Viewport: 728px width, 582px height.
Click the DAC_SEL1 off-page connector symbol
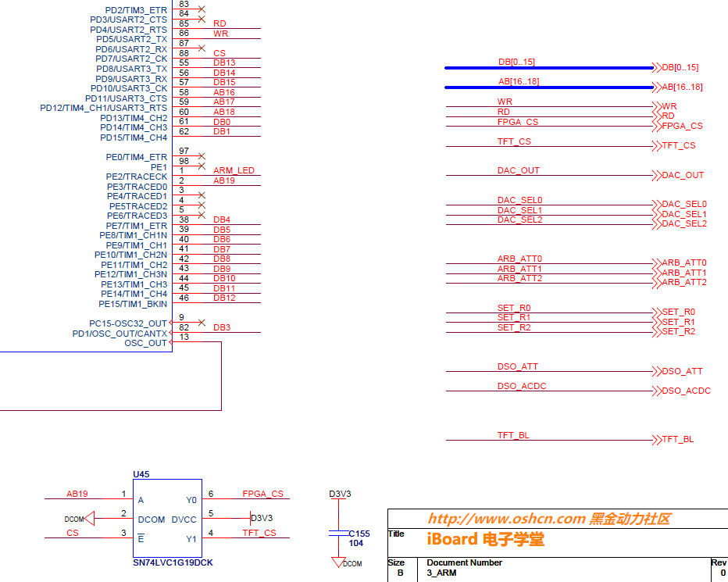[x=656, y=215]
